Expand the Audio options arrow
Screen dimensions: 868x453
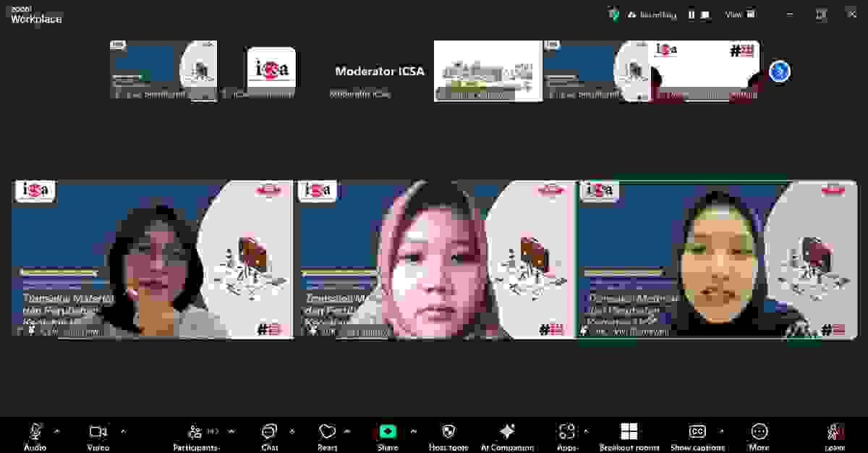click(x=57, y=431)
